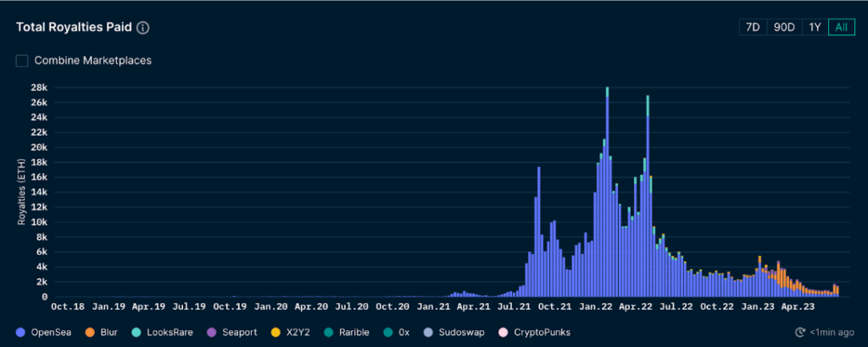Click the tallest bar near Jan.22
868x347 pixels.
pyautogui.click(x=607, y=195)
